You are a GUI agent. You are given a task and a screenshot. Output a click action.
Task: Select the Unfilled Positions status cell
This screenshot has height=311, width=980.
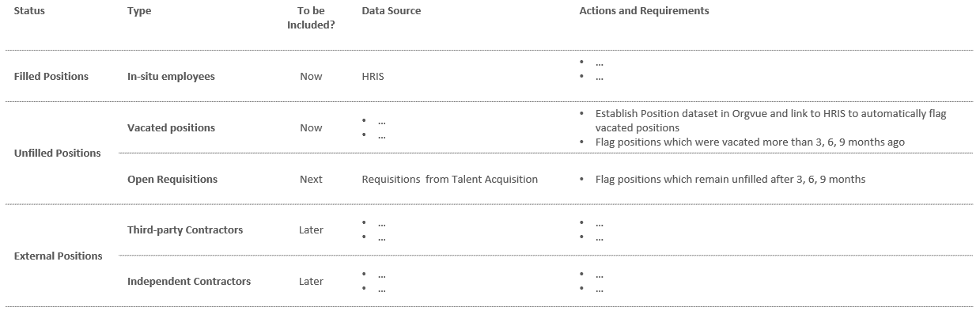point(58,153)
